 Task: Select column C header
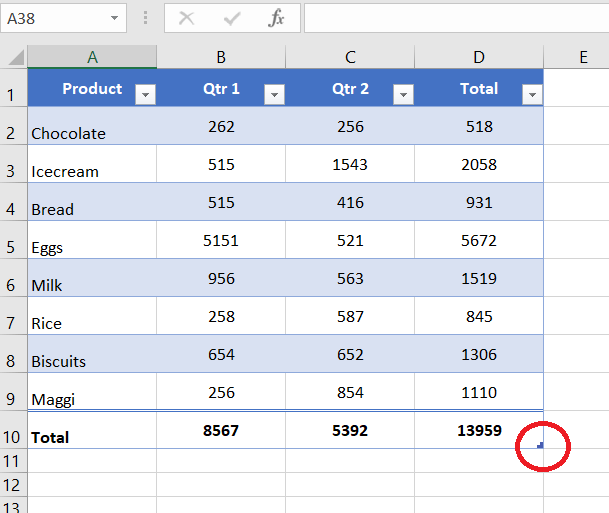pos(350,57)
